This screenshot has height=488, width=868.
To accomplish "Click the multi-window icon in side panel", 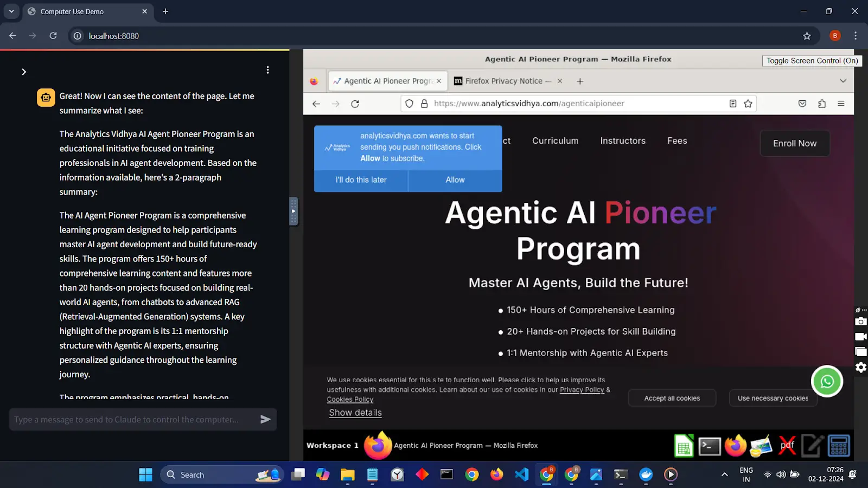I will point(861,352).
